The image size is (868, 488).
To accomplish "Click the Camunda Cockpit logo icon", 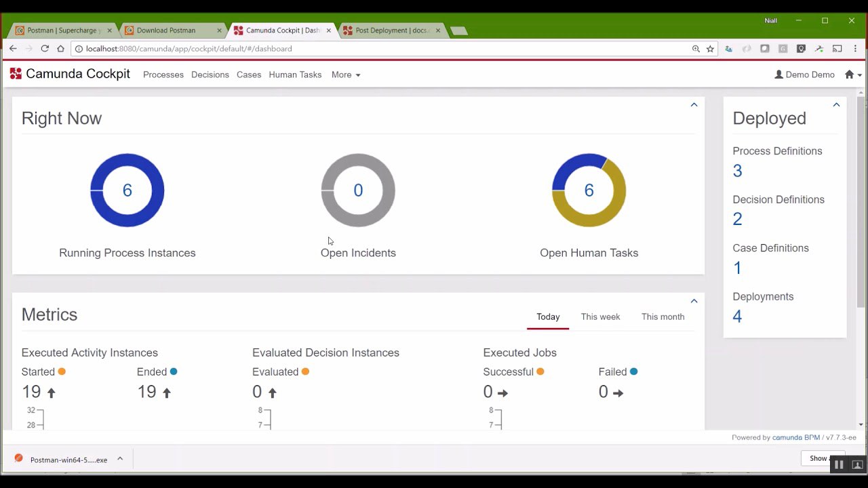I will click(x=16, y=74).
